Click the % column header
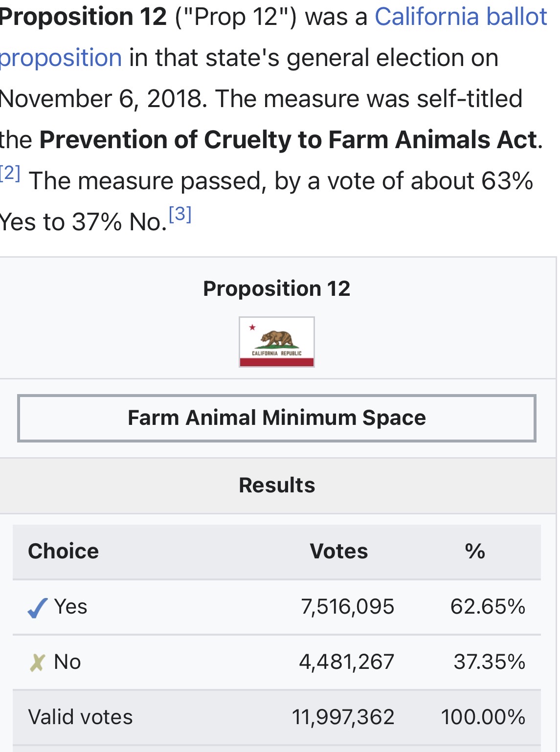Viewport: 560px width, 752px height. [475, 551]
